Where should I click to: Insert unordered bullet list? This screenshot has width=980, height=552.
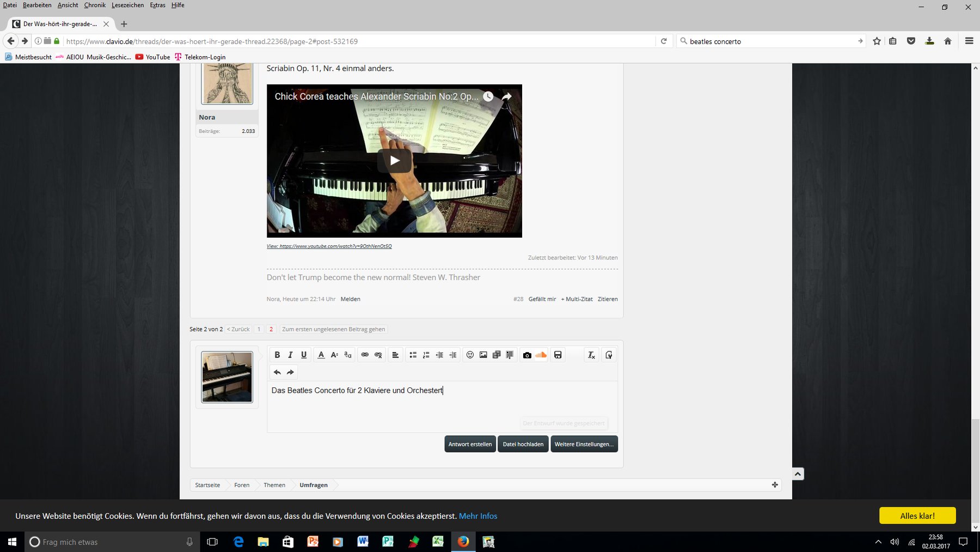click(413, 355)
